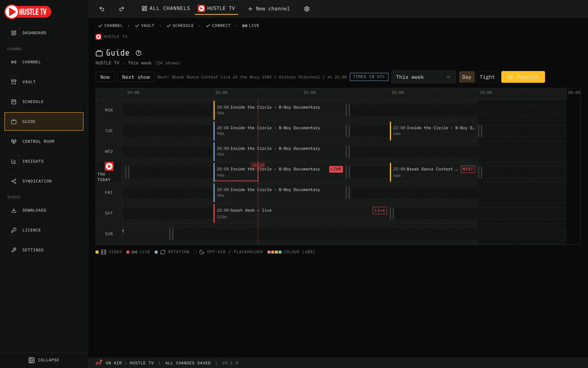Go to Connect step in breadcrumb
Viewport: 588px width, 368px height.
[218, 26]
